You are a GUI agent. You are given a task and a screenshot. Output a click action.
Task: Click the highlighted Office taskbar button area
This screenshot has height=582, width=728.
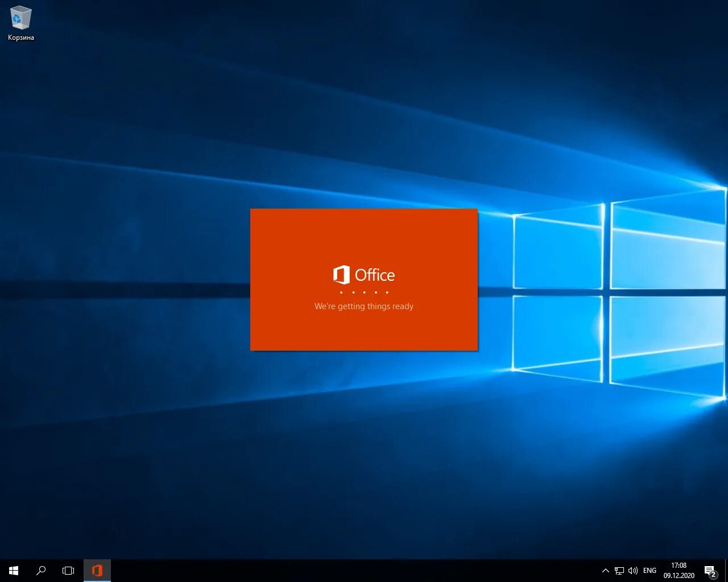point(97,570)
